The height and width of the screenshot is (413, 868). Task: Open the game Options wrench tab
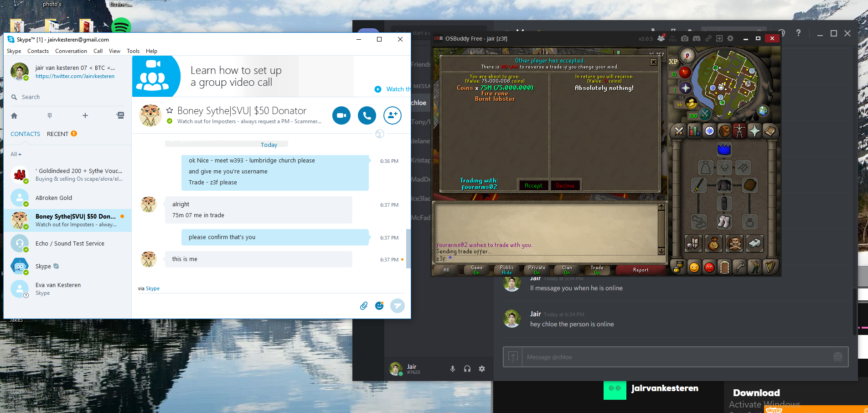pyautogui.click(x=739, y=267)
